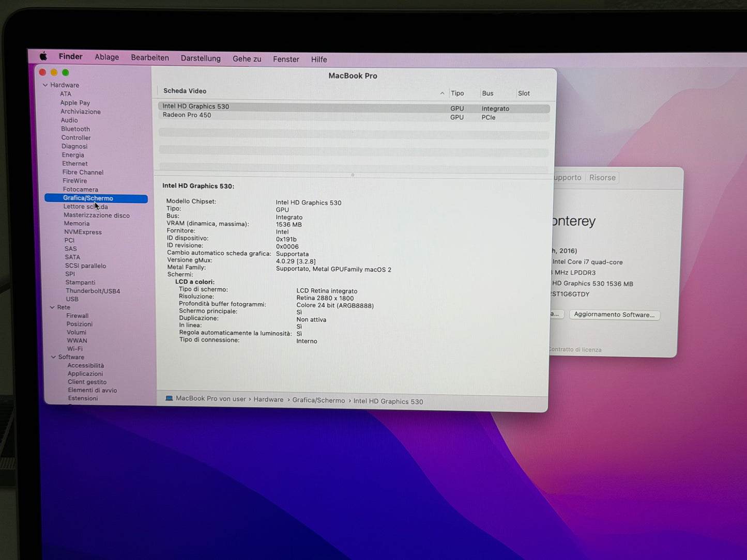Select USB in the sidebar
Screen dimensions: 747x560
click(72, 299)
